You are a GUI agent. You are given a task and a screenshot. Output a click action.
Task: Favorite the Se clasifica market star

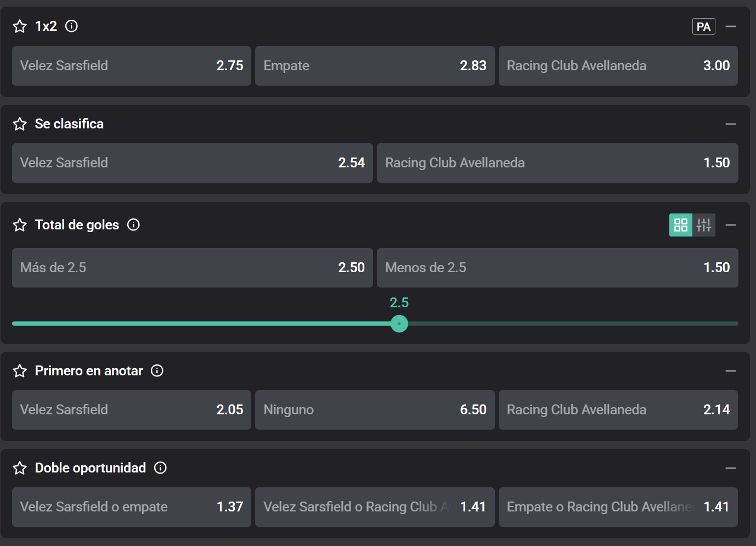pos(20,124)
